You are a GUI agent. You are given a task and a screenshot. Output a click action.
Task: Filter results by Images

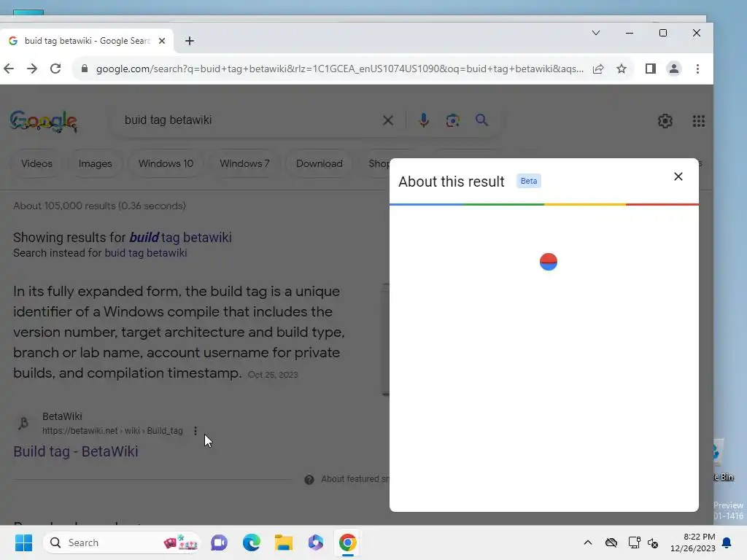[96, 164]
